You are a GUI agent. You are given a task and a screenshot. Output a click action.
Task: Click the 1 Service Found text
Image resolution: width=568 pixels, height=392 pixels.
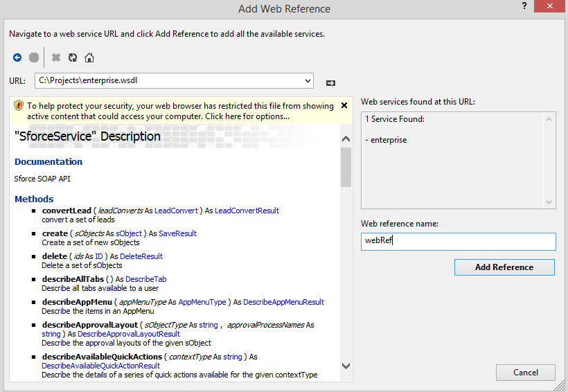395,119
